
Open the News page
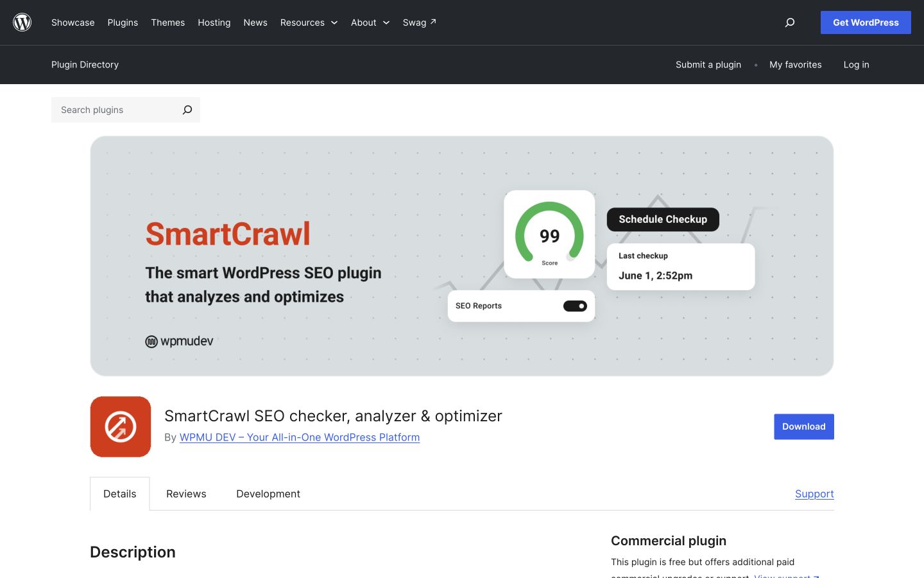[x=255, y=22]
